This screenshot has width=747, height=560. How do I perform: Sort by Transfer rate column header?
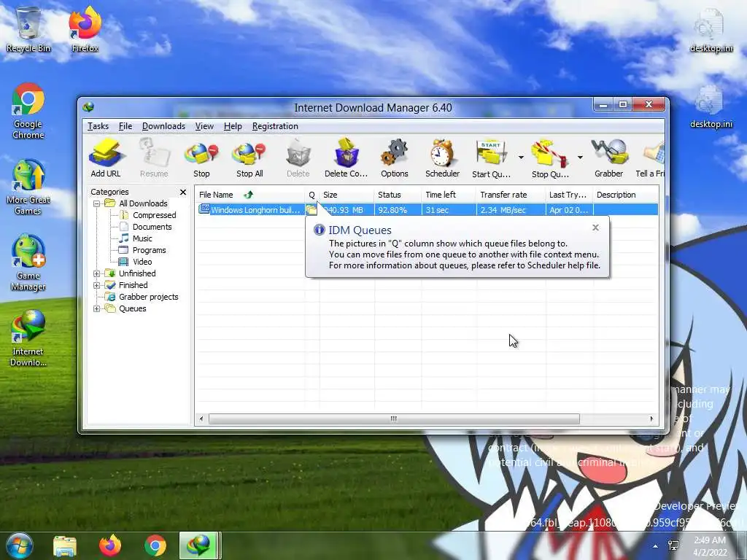[x=511, y=195]
